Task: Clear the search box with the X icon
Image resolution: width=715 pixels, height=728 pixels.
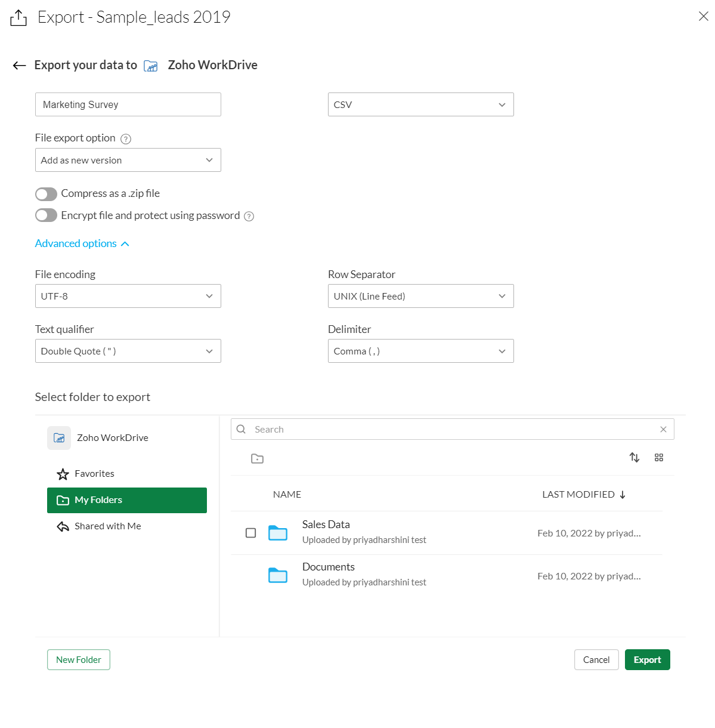Action: point(663,430)
